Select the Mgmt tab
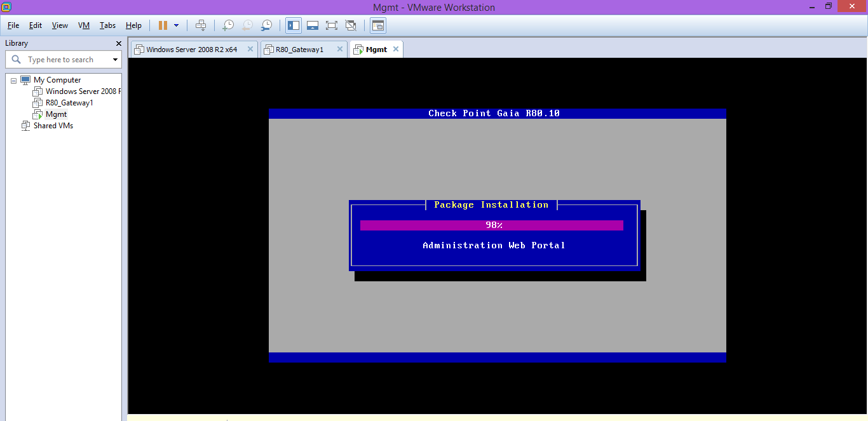 pos(376,50)
